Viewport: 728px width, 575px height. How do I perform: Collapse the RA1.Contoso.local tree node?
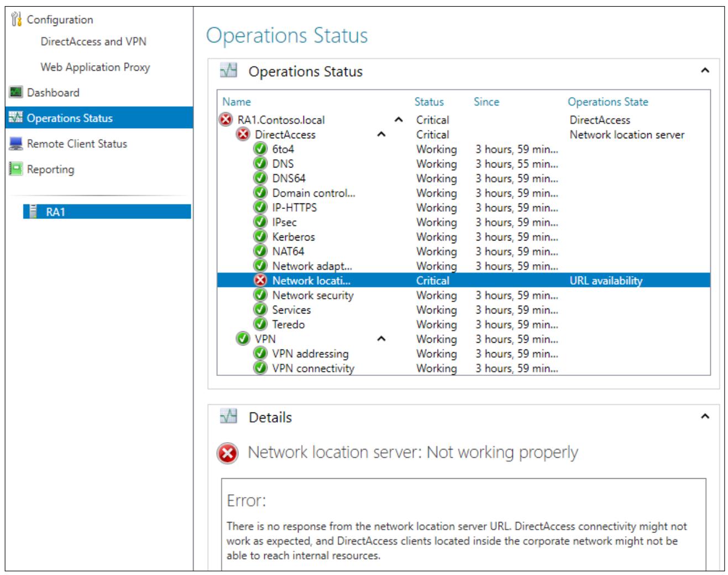(399, 119)
